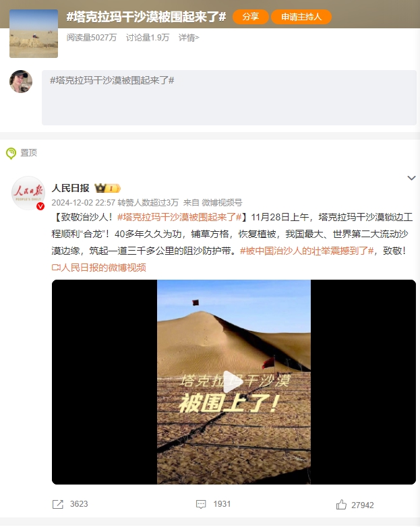
Task: Open comments via the speech bubble icon
Action: tap(201, 504)
